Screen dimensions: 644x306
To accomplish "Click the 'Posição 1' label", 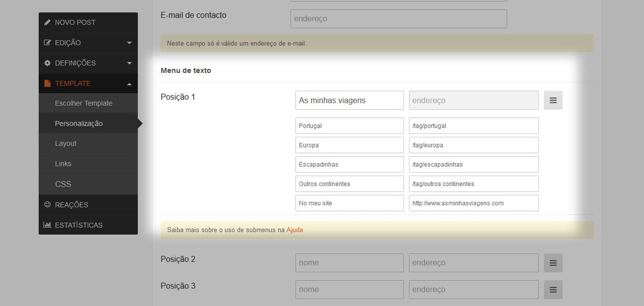I will pos(178,97).
